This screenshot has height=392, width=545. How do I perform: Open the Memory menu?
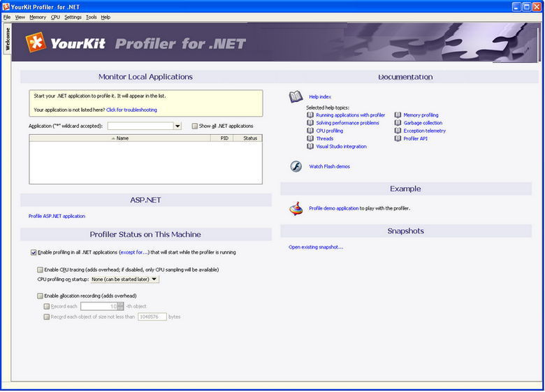(x=38, y=17)
